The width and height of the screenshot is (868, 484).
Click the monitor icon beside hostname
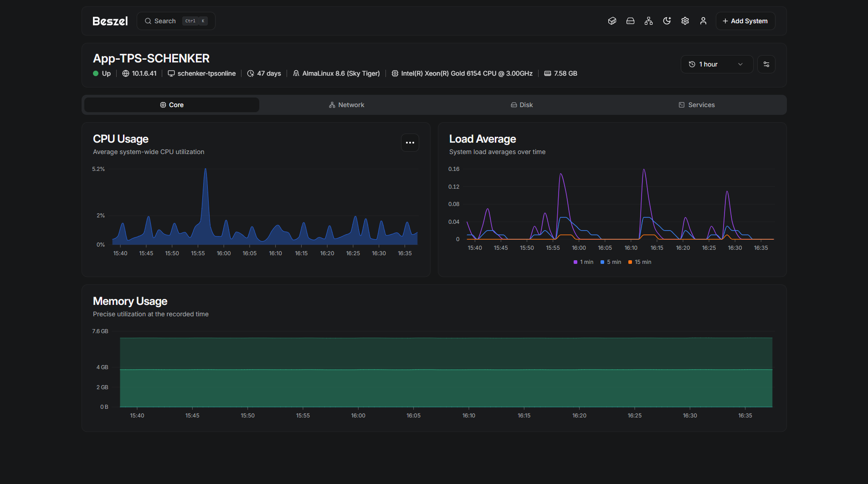[x=171, y=73]
